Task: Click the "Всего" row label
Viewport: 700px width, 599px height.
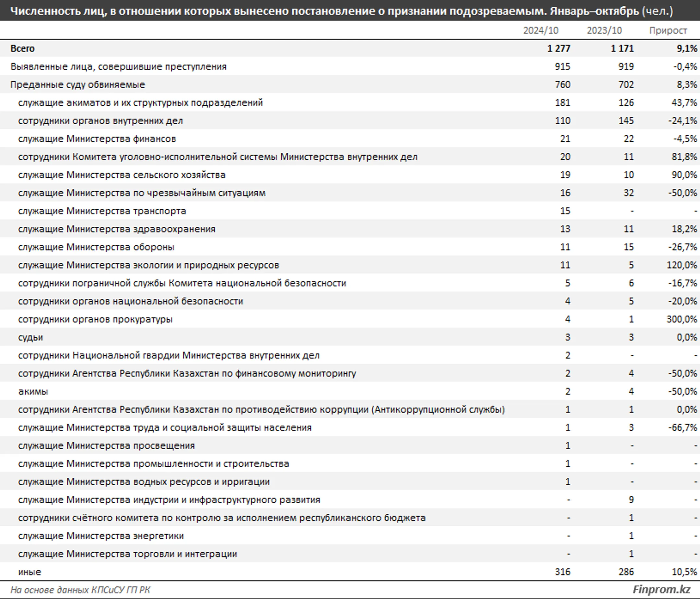Action: (x=22, y=49)
